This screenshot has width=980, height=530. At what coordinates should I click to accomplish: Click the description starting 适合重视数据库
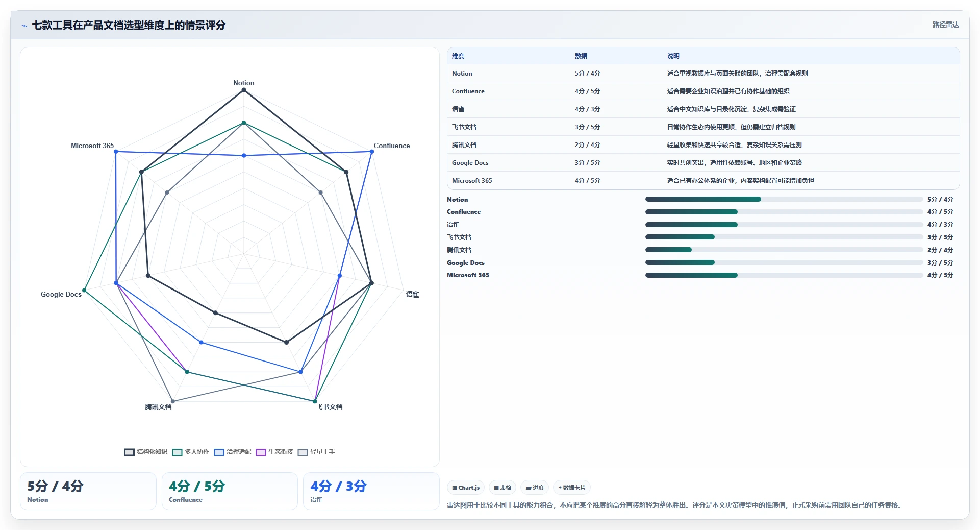(x=738, y=74)
